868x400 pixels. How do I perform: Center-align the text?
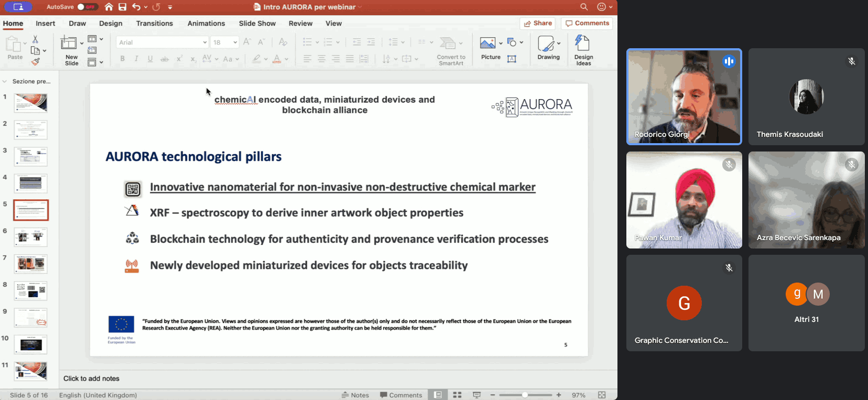(x=322, y=59)
